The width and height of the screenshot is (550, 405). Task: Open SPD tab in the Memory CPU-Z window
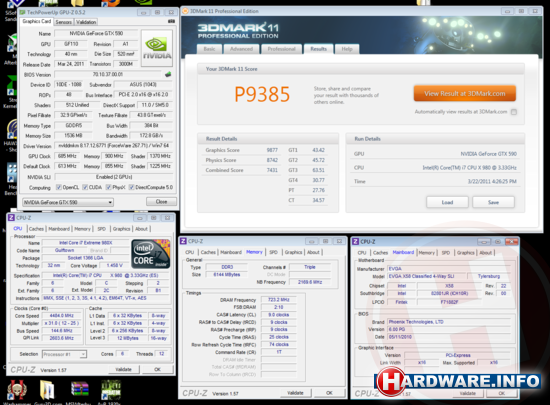[274, 252]
